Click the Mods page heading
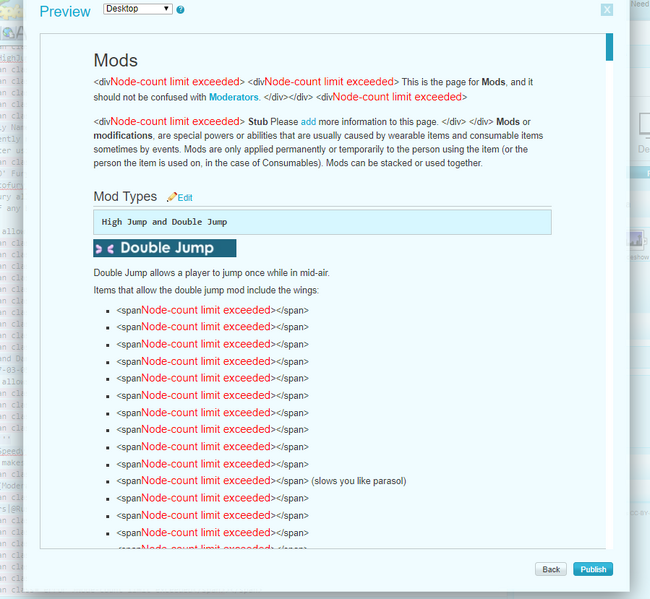 [115, 61]
